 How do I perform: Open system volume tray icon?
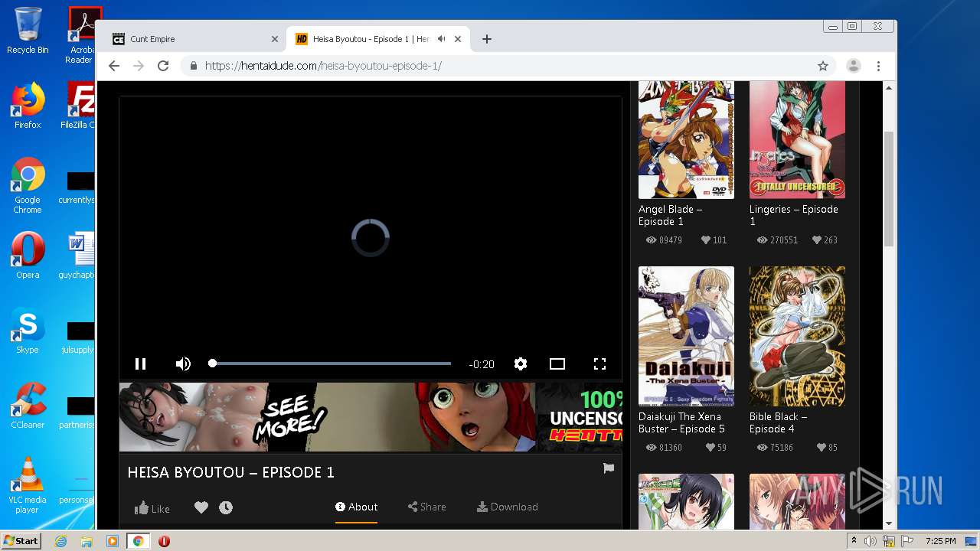point(871,541)
